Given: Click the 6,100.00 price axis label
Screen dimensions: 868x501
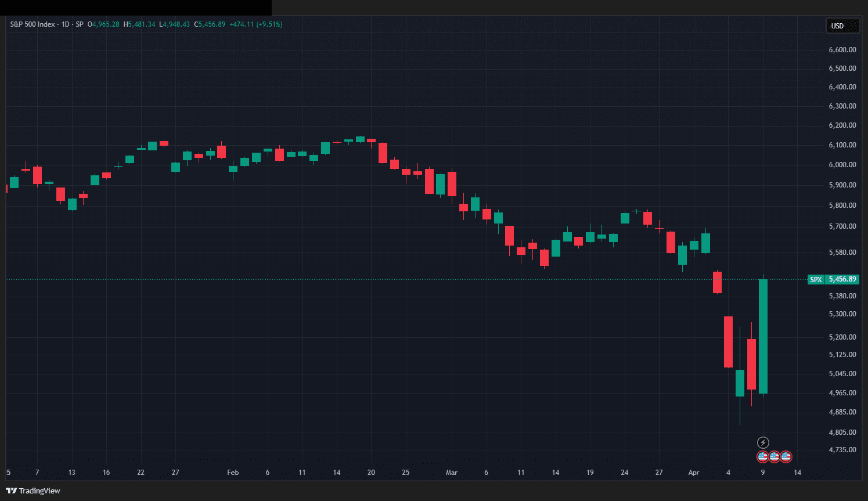Looking at the screenshot, I should [x=842, y=145].
